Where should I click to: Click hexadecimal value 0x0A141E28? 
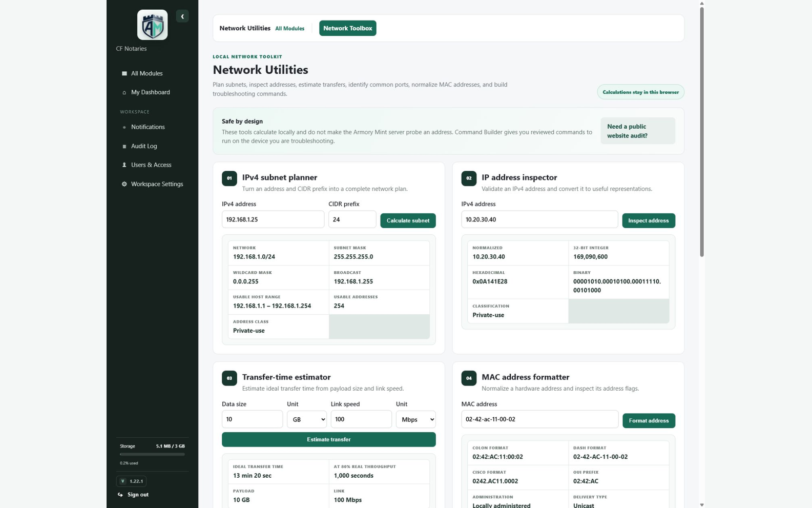[x=490, y=281]
